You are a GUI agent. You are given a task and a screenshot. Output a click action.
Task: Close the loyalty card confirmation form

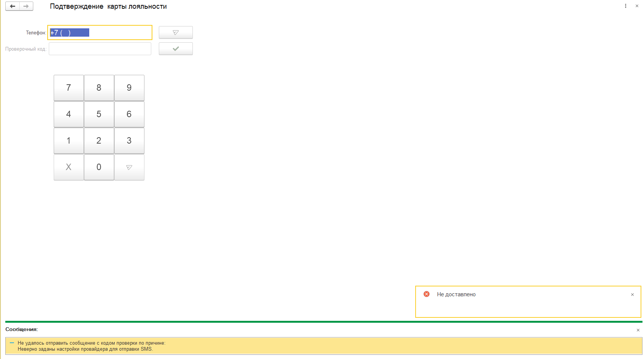pyautogui.click(x=637, y=6)
